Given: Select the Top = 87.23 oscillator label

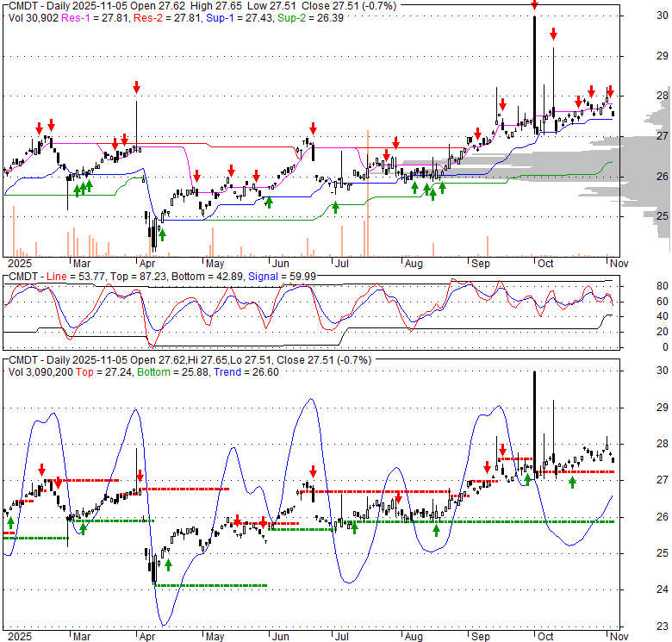Looking at the screenshot, I should click(137, 276).
